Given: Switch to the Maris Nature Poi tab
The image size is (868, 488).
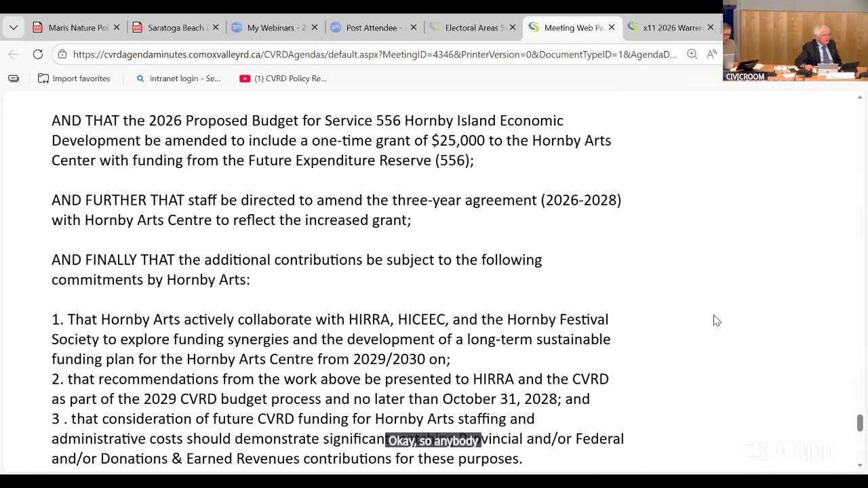Looking at the screenshot, I should (x=70, y=28).
